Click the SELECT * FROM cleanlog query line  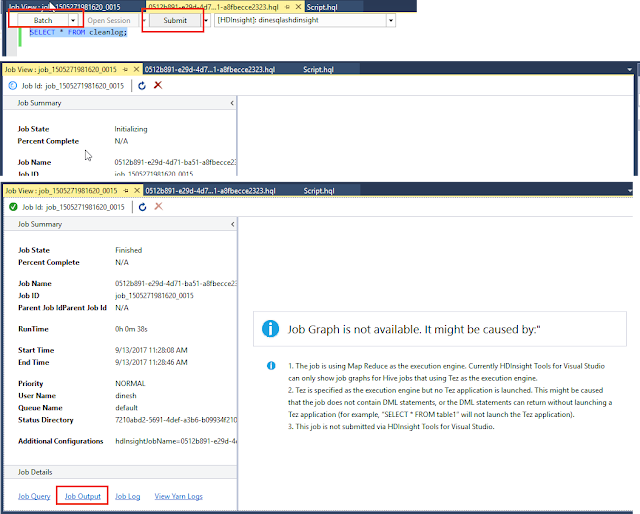[x=78, y=32]
